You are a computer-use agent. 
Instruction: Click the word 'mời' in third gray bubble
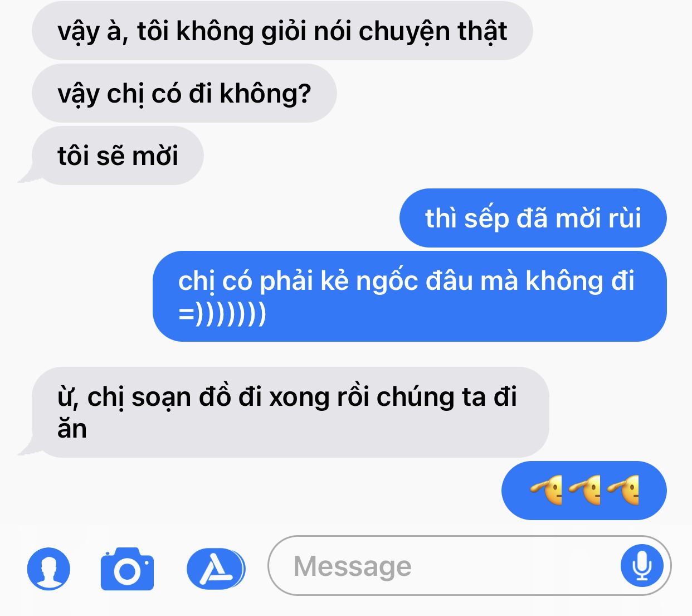pyautogui.click(x=155, y=156)
